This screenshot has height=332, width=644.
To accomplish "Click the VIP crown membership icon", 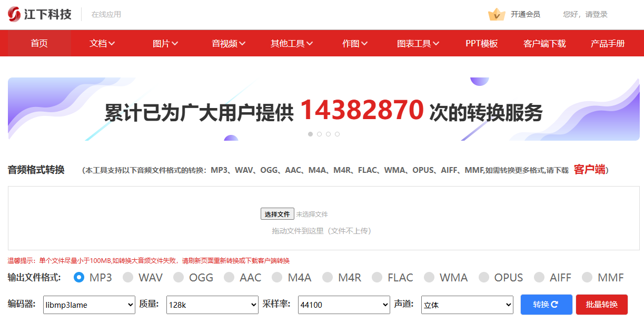I will click(x=497, y=14).
